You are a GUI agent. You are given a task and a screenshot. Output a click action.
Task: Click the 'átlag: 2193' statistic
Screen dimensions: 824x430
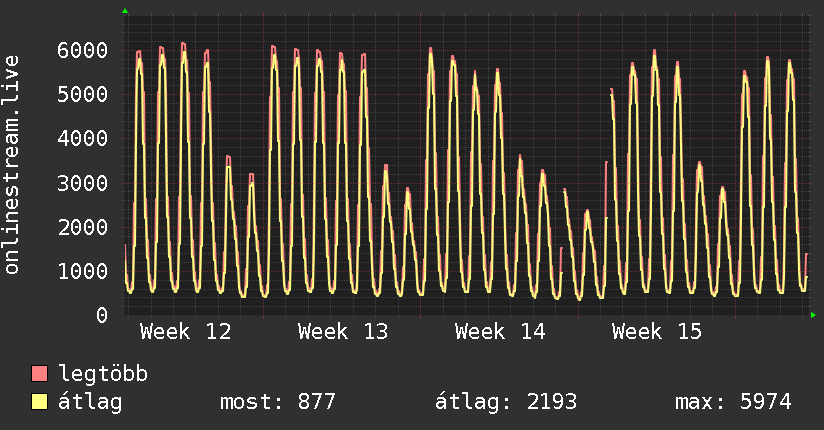pyautogui.click(x=506, y=402)
